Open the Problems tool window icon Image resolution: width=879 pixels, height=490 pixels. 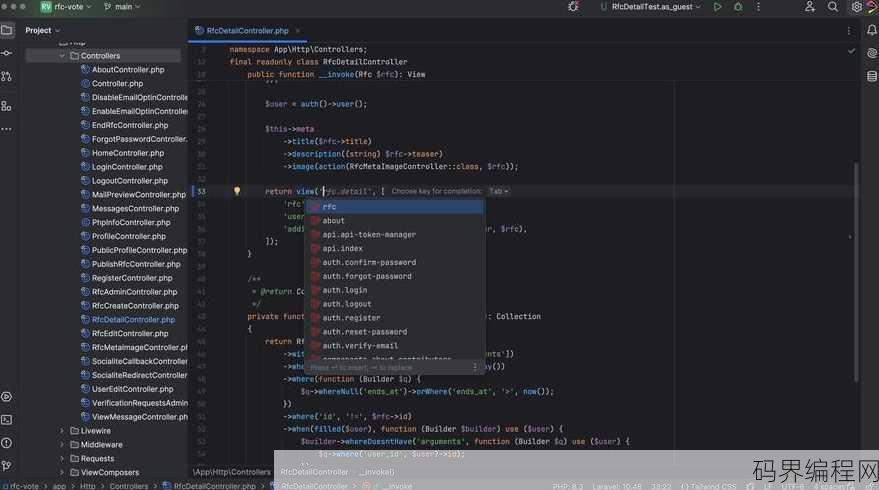coord(7,443)
